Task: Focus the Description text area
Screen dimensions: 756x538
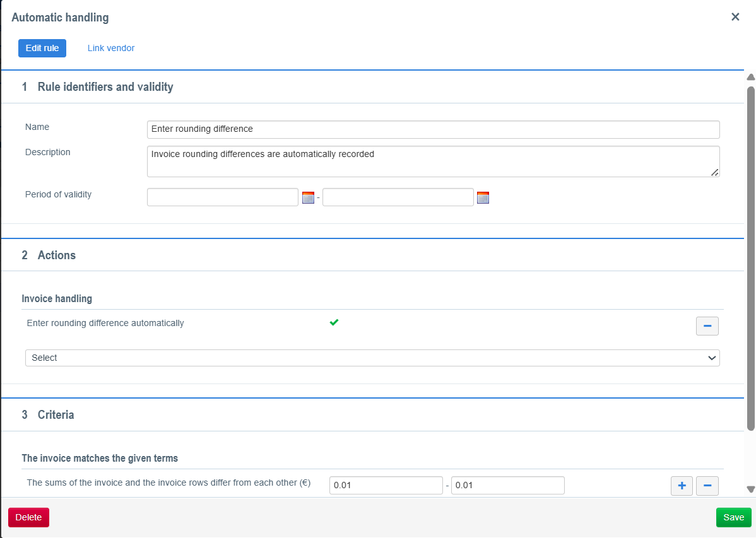Action: [433, 161]
